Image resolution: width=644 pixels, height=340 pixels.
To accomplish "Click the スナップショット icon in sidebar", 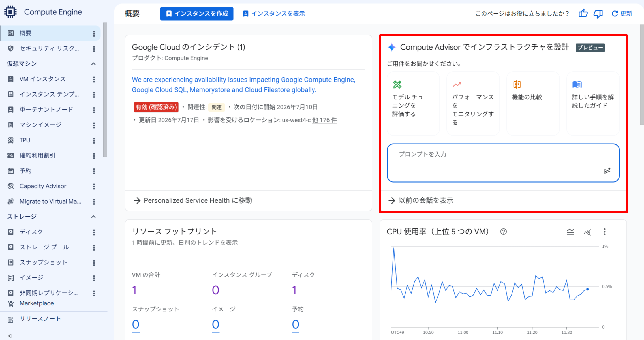I will point(11,262).
